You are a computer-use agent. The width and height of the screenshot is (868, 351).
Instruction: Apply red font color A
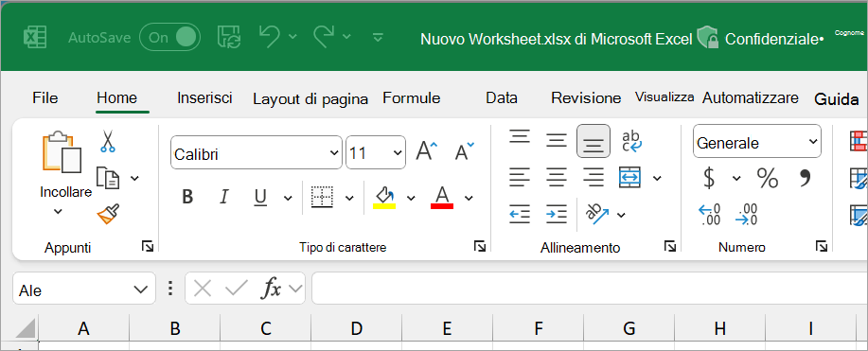coord(442,197)
